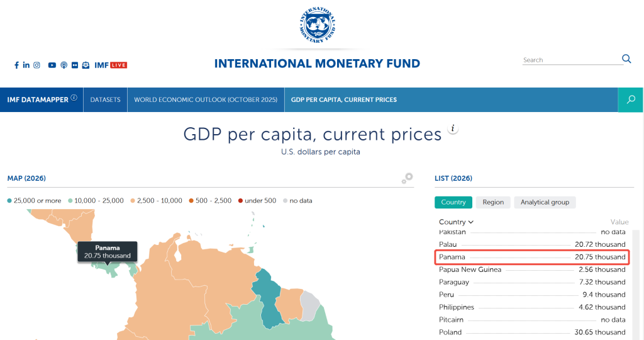
Task: Expand the Country sort dropdown
Action: (457, 222)
